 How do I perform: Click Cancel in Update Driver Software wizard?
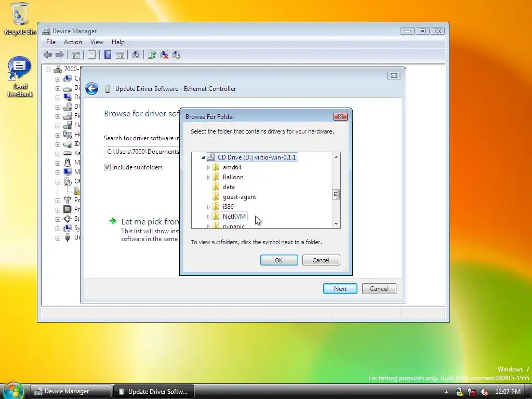(x=379, y=289)
